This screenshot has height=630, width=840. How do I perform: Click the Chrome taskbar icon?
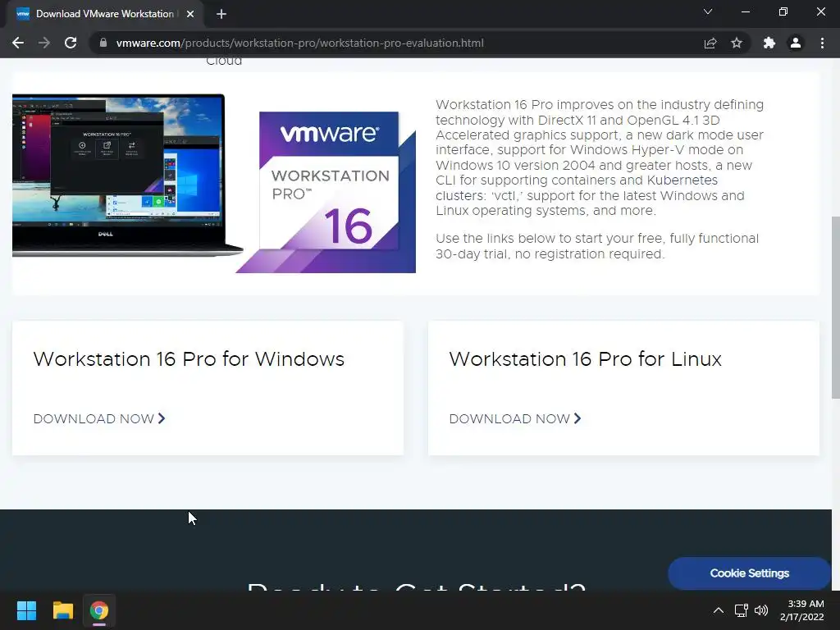click(99, 610)
